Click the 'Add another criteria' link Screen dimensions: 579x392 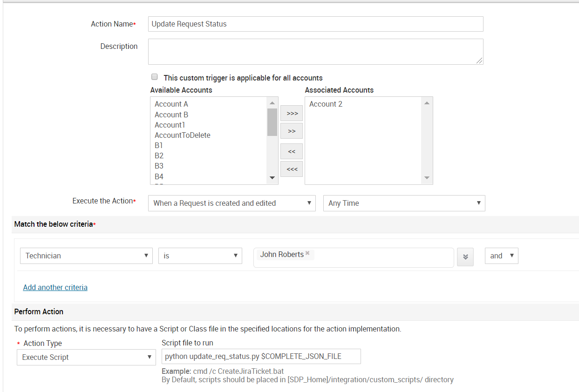(55, 287)
